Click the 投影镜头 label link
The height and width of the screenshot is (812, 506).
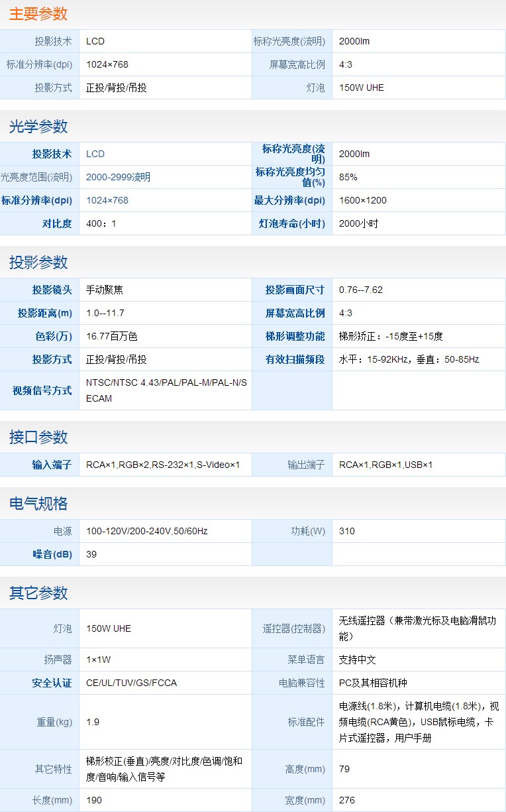coord(52,290)
